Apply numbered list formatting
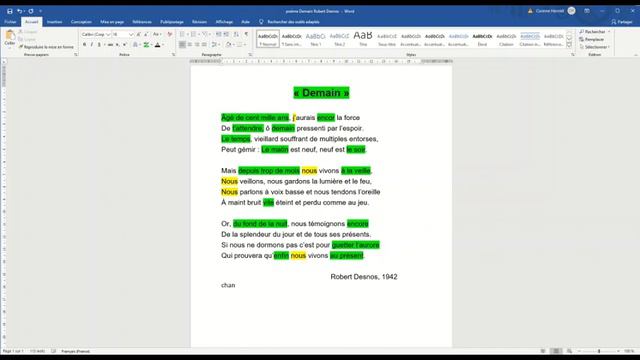The image size is (640, 360). point(193,34)
